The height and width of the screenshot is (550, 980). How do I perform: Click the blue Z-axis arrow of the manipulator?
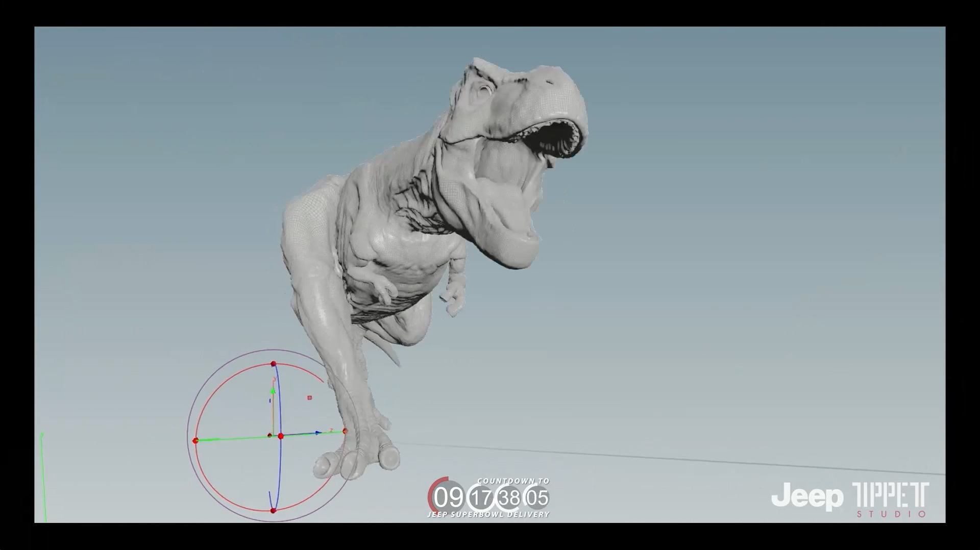[x=318, y=433]
